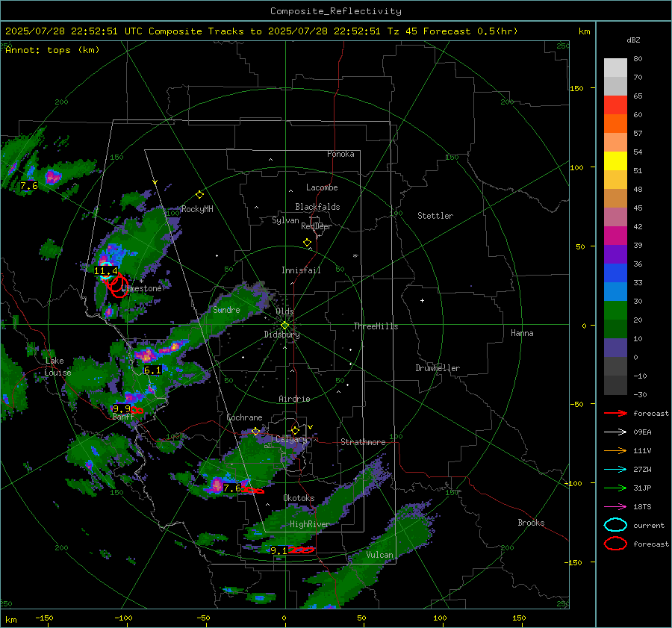672x628 pixels.
Task: Click the magenta 39-42 dBZ color swatch
Action: pyautogui.click(x=615, y=236)
